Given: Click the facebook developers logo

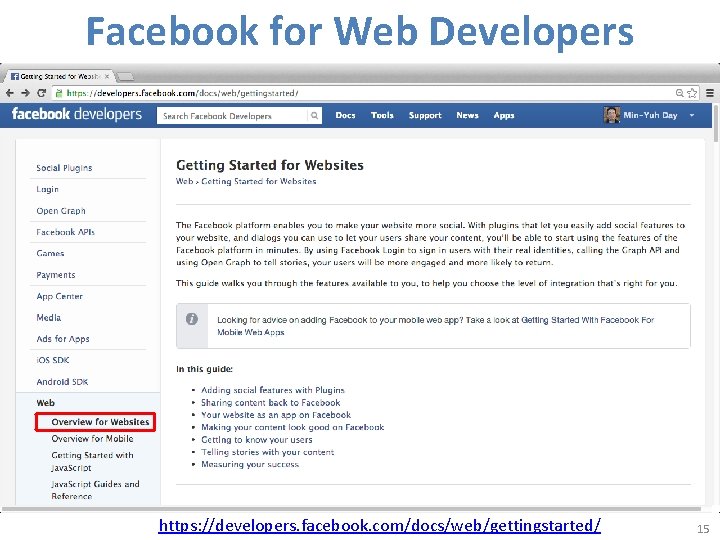Looking at the screenshot, I should pyautogui.click(x=77, y=114).
